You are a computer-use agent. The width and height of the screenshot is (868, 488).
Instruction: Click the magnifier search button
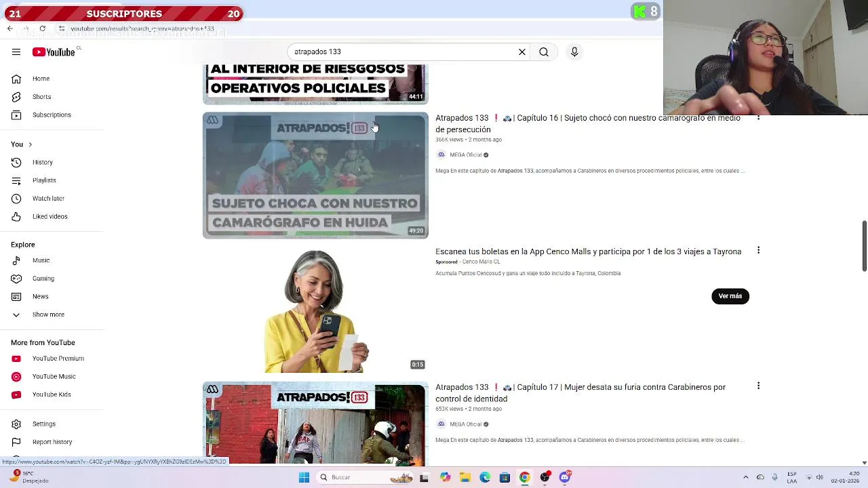pos(544,52)
